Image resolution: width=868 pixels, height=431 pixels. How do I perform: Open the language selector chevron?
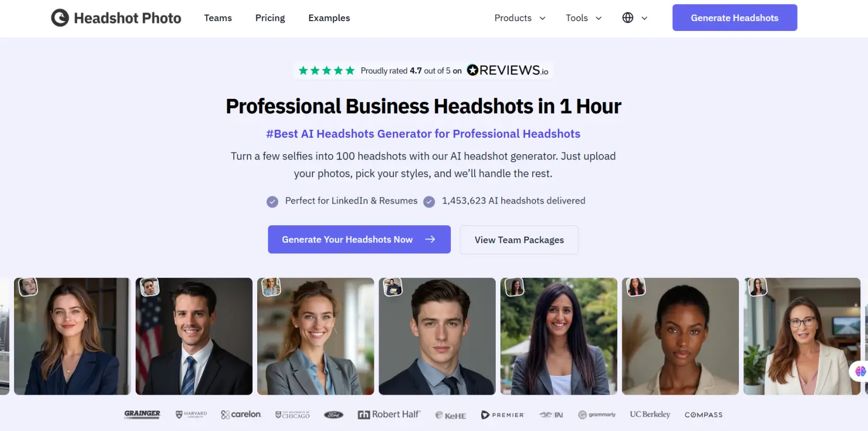tap(644, 18)
